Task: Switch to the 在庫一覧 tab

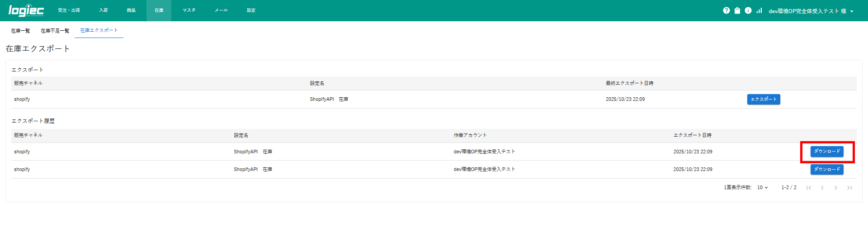Action: point(20,31)
